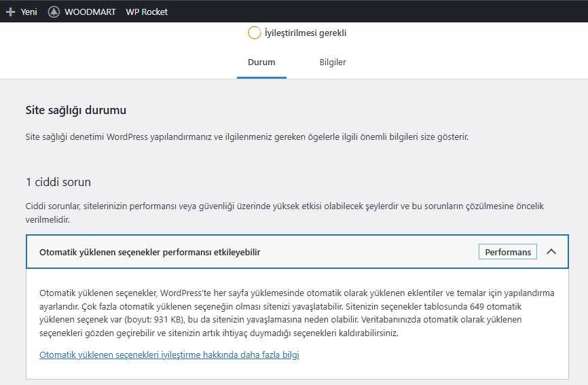Open the Yeni menu label
The height and width of the screenshot is (385, 588).
point(29,12)
